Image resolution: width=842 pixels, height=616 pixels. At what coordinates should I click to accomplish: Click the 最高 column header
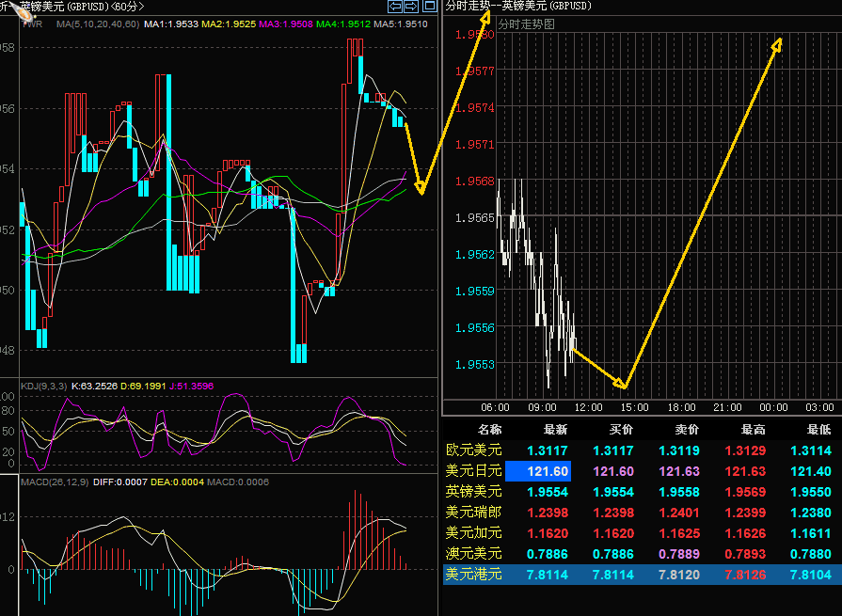click(751, 429)
